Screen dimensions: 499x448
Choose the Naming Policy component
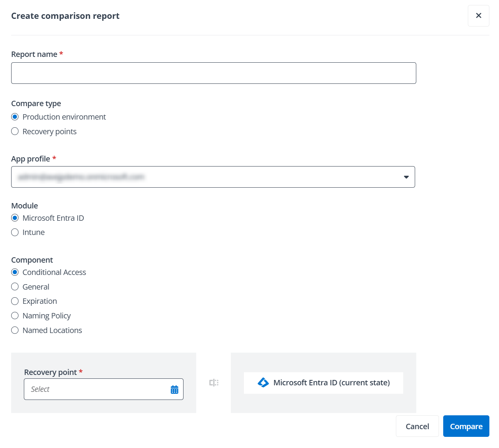(15, 315)
